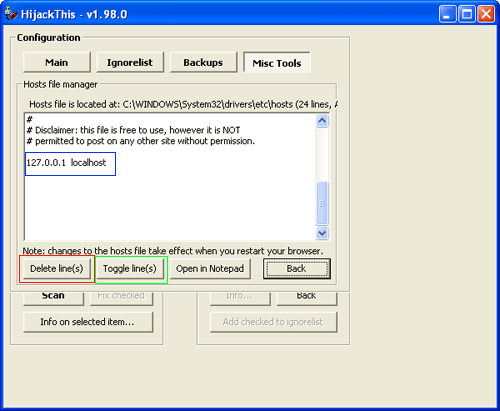Click Delete line(s) button
This screenshot has width=500, height=411.
tap(57, 269)
